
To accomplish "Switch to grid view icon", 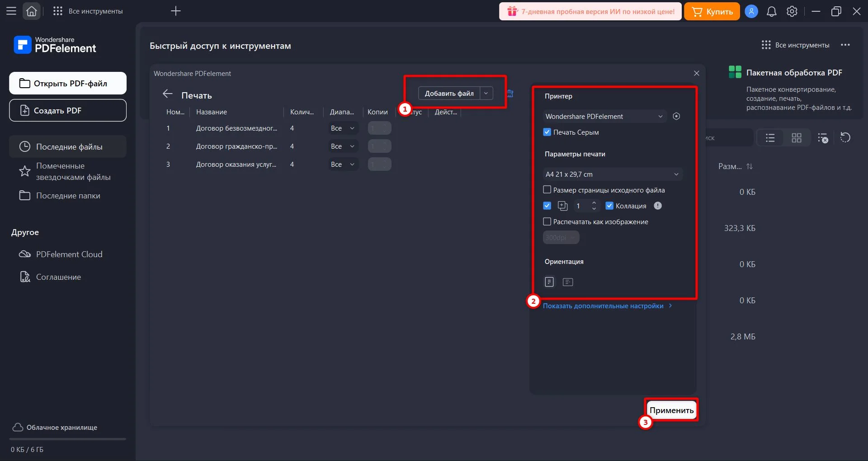I will click(797, 138).
